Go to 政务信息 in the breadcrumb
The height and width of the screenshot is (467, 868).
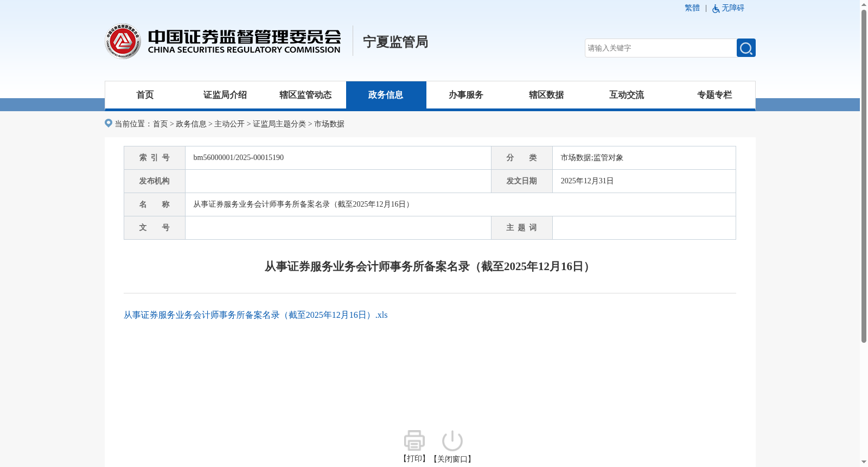coord(191,124)
